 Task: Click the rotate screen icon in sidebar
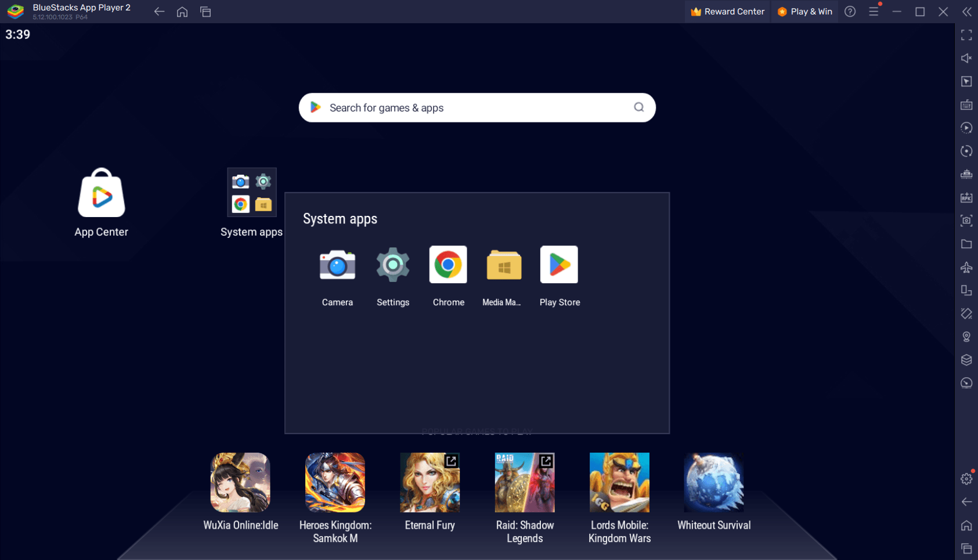[x=966, y=290]
